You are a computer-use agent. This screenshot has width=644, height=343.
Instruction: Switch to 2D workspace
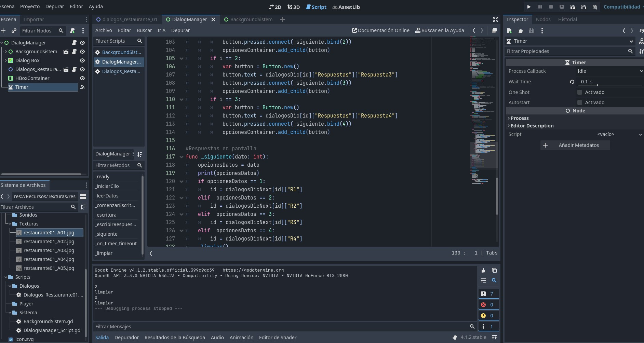[275, 7]
